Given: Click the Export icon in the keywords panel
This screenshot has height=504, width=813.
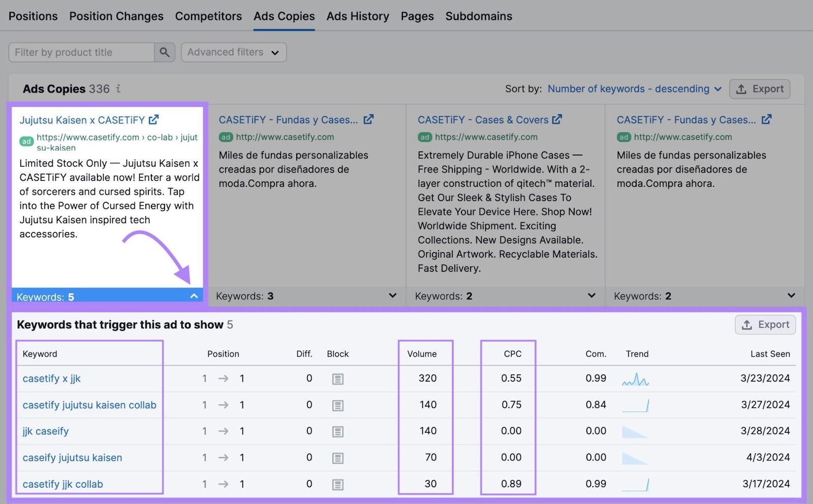Looking at the screenshot, I should pyautogui.click(x=746, y=324).
